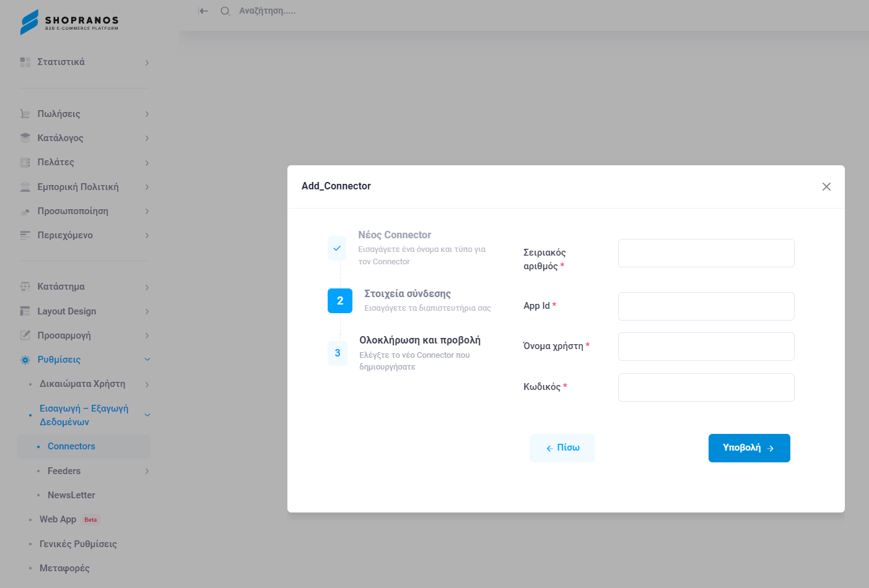
Task: Click the Κατάλογος layers icon
Action: point(25,138)
